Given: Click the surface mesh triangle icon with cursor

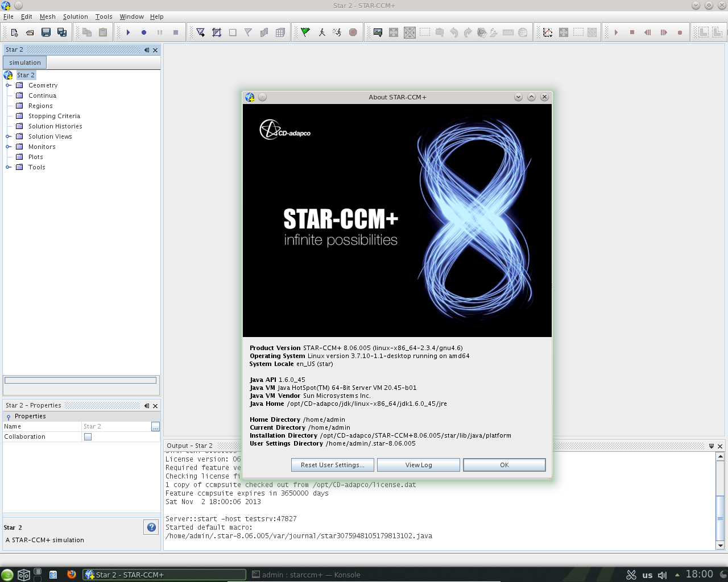Looking at the screenshot, I should 201,32.
